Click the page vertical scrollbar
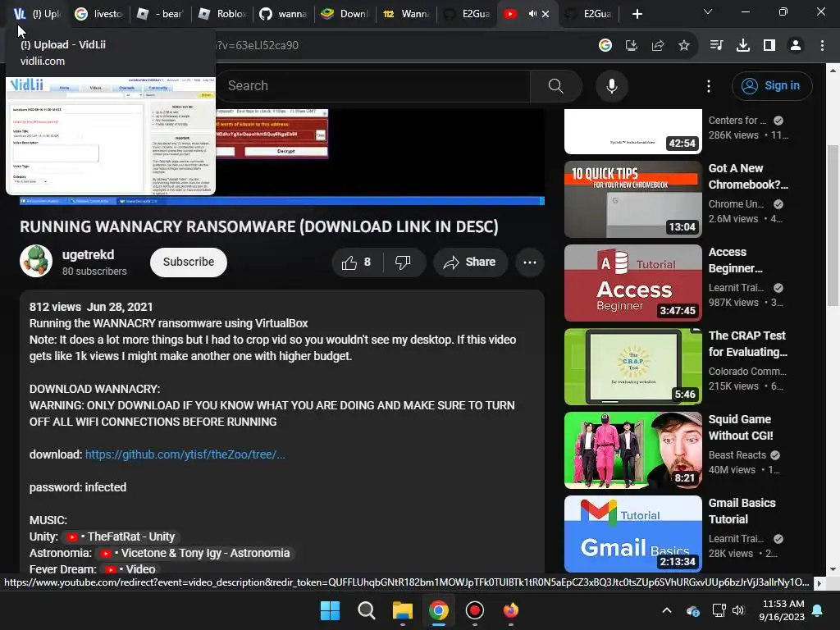 833,225
